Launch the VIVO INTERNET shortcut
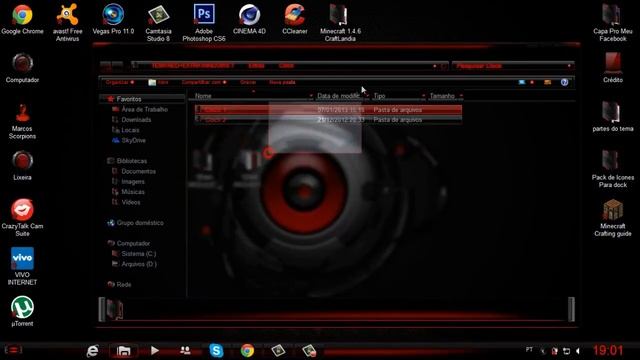Image resolution: width=640 pixels, height=360 pixels. (x=22, y=266)
